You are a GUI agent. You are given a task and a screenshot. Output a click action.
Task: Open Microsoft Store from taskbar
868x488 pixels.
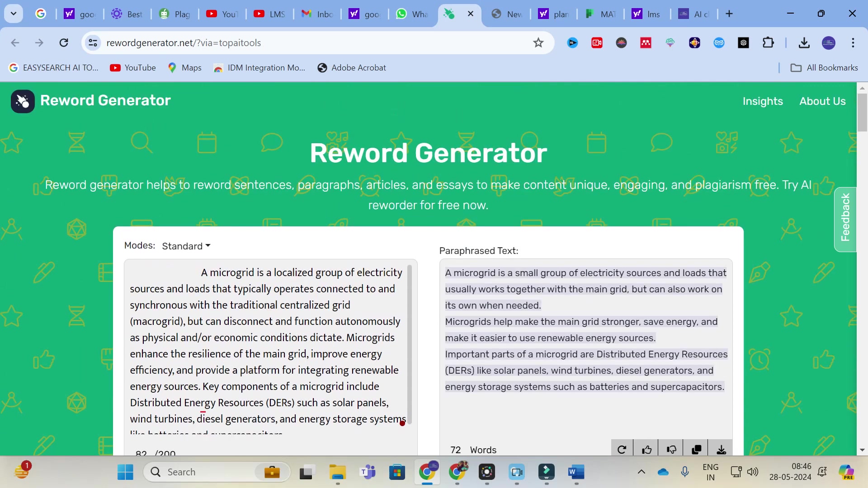click(397, 472)
